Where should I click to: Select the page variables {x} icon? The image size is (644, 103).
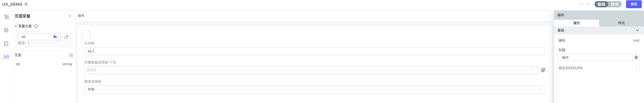click(6, 57)
